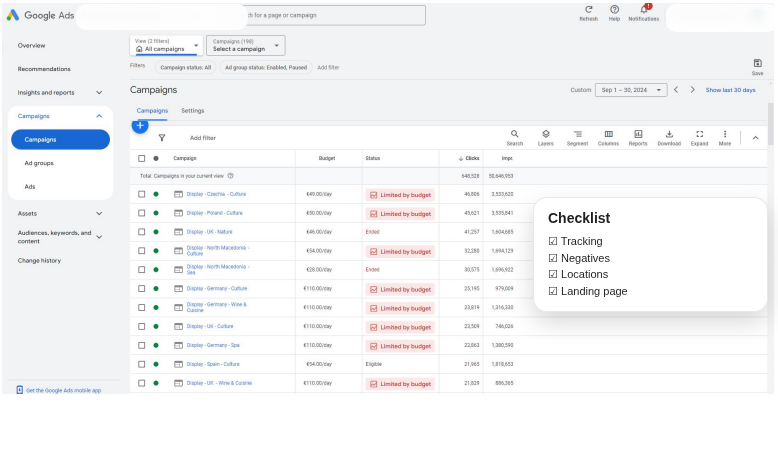This screenshot has width=778, height=458.
Task: Download the campaigns table
Action: [x=669, y=137]
